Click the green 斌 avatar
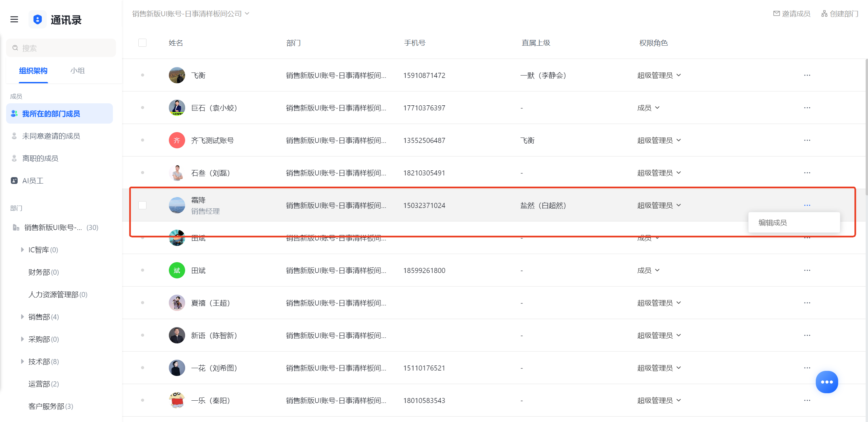Screen dimensions: 868x422 177,270
